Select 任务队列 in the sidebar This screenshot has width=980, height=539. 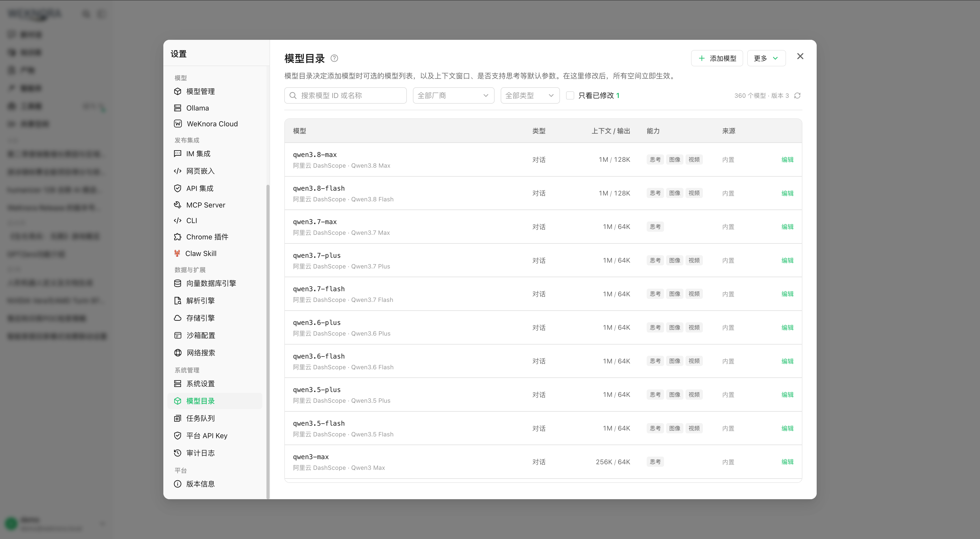coord(215,419)
